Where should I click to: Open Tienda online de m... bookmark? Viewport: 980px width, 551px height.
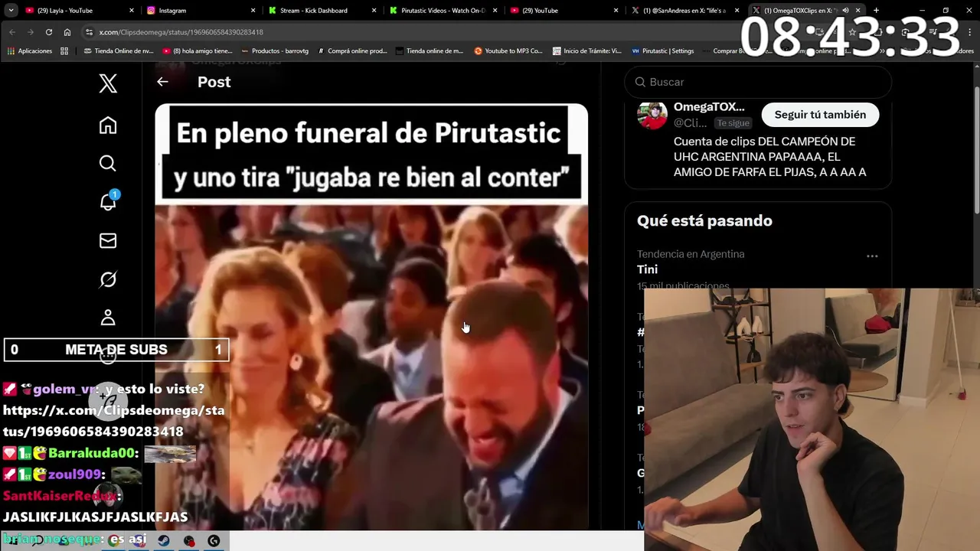pyautogui.click(x=430, y=51)
